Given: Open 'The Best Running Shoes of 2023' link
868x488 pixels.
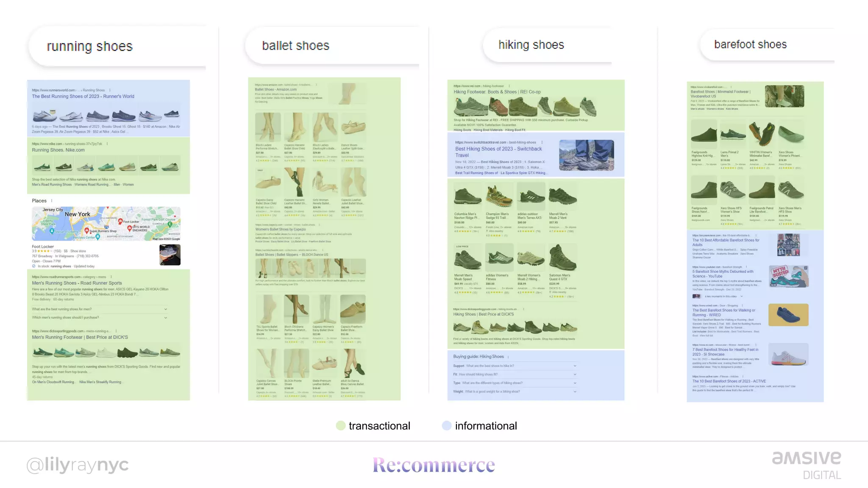Looking at the screenshot, I should [x=83, y=97].
